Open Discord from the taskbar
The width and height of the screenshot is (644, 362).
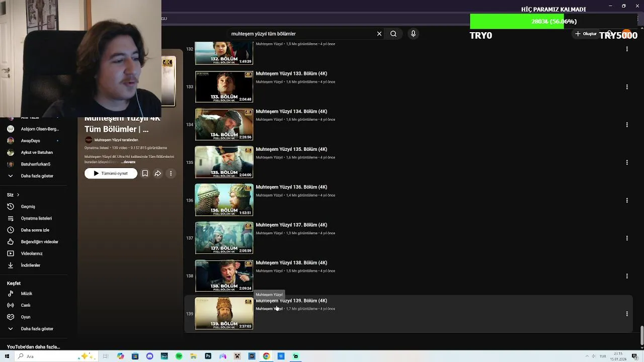coord(149,356)
